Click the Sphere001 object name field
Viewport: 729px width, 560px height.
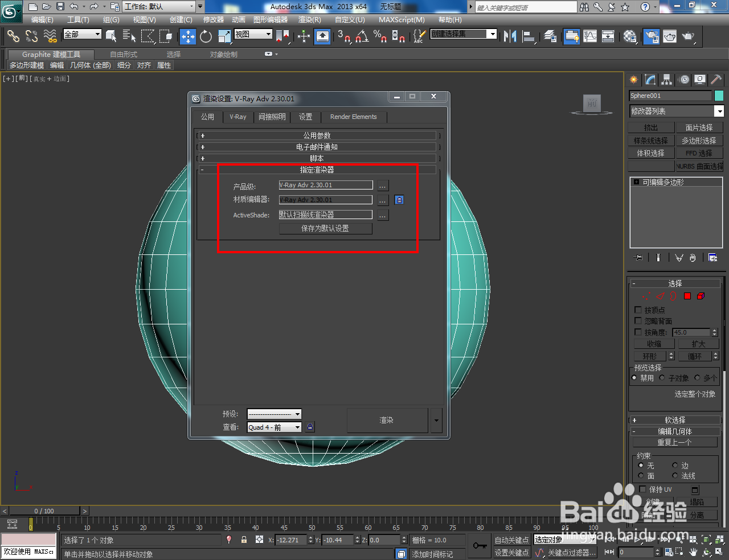pos(670,96)
